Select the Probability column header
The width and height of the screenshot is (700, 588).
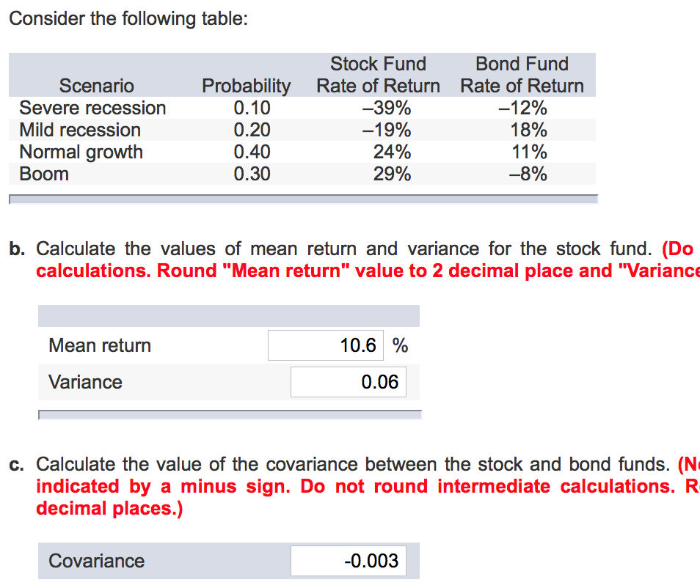(x=247, y=86)
